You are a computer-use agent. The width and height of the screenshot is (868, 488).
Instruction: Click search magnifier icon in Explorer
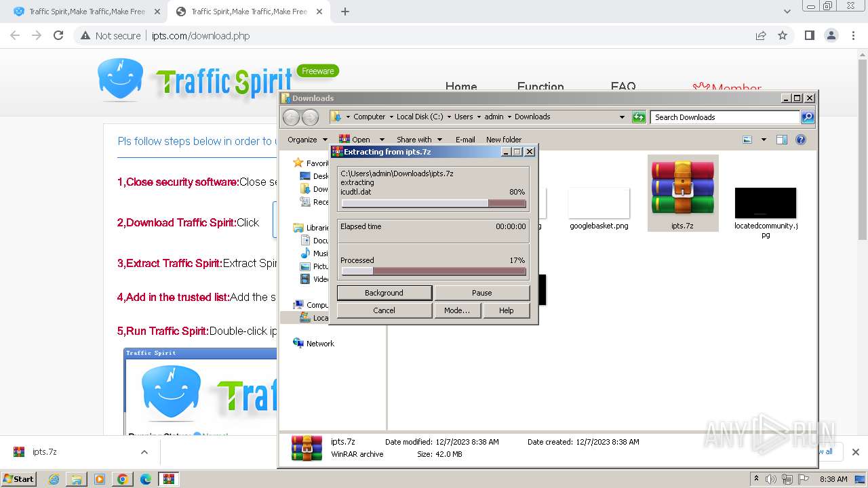coord(808,117)
